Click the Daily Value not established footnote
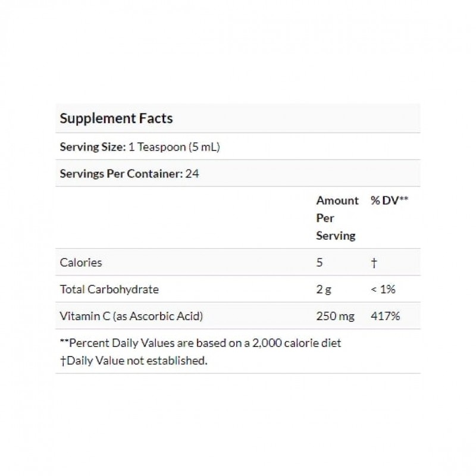 [133, 361]
